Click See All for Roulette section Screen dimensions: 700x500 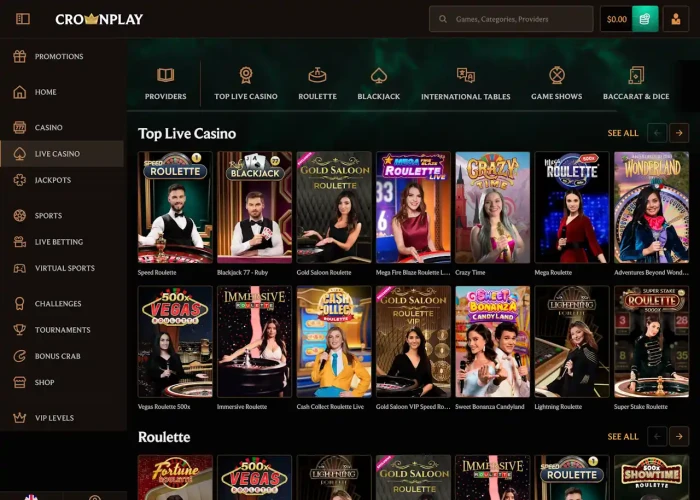pyautogui.click(x=623, y=437)
